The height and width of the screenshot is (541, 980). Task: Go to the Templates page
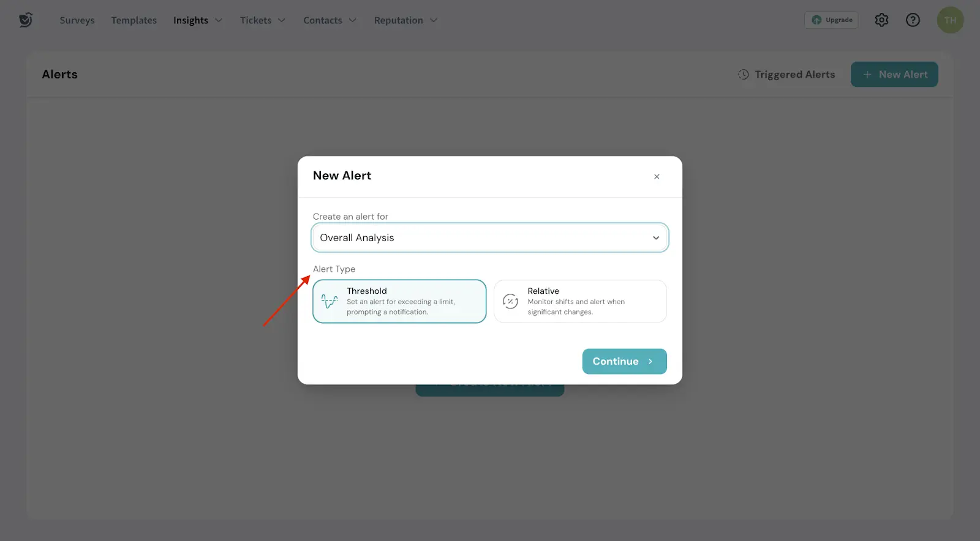(134, 20)
